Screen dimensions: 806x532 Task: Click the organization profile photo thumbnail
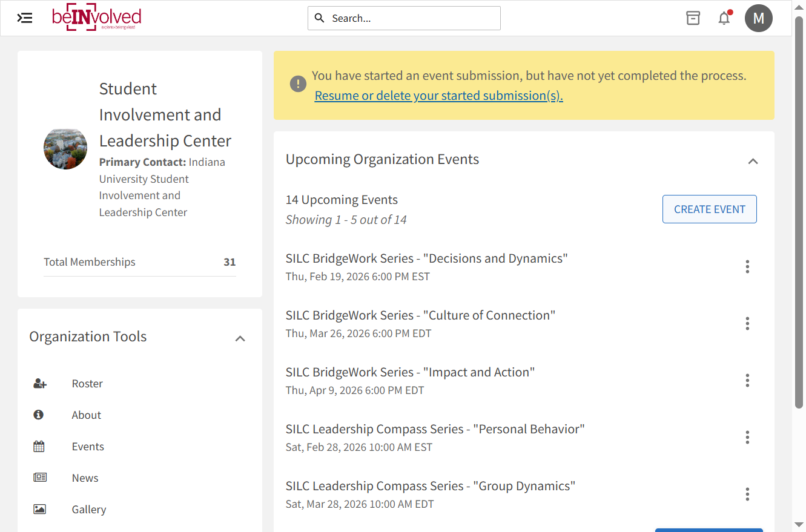pyautogui.click(x=65, y=149)
